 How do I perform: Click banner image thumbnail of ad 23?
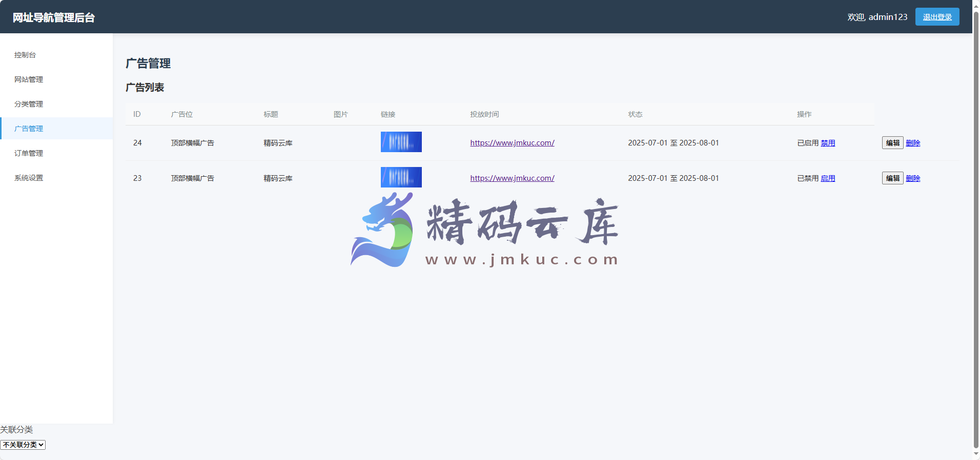[401, 177]
